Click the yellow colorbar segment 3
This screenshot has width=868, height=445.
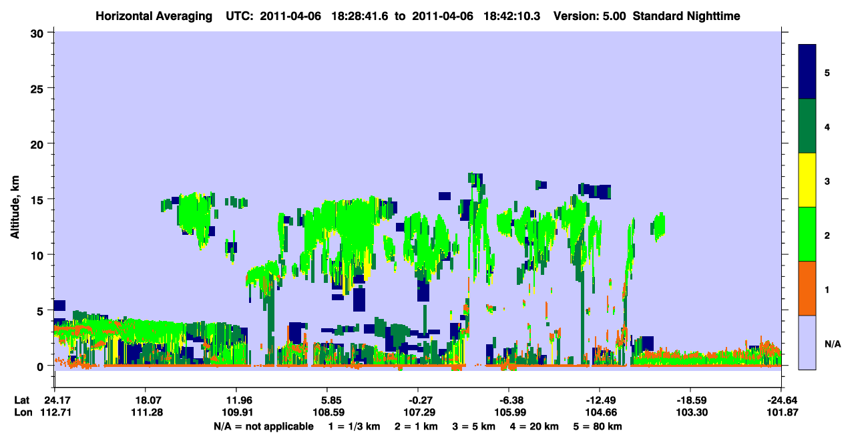coord(807,180)
